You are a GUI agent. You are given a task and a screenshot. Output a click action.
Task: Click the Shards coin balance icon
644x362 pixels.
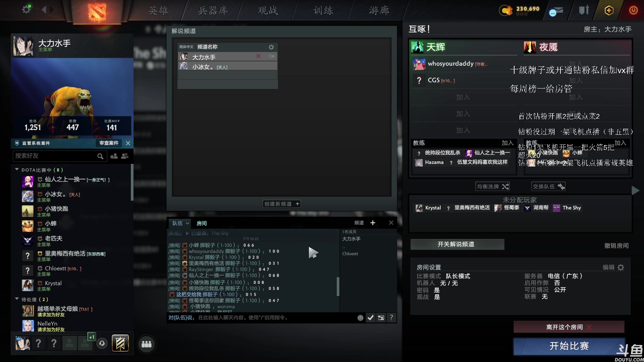[506, 10]
